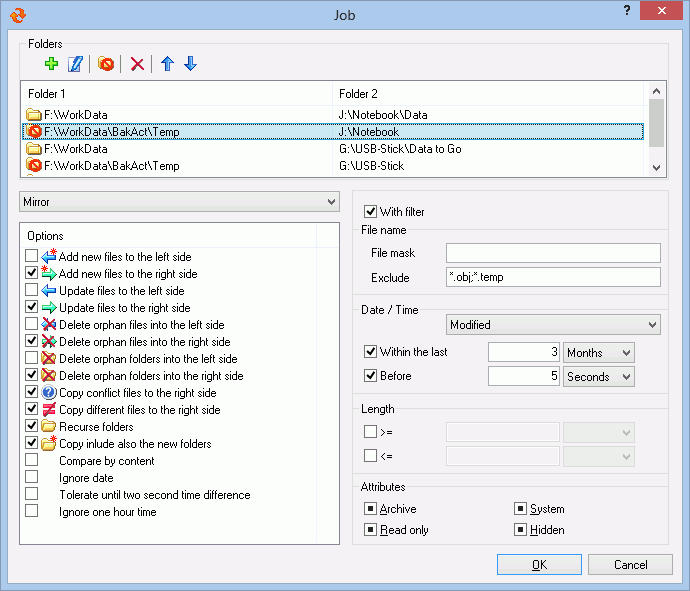Screen dimensions: 690x591
Task: Expand the Modified date type dropdown
Action: click(x=552, y=325)
